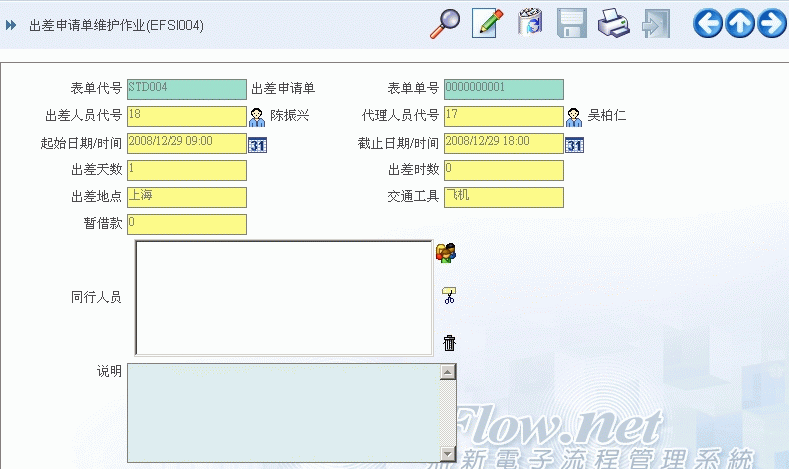Add companions with the people icon
Screen dimensions: 789x469
pyautogui.click(x=446, y=253)
